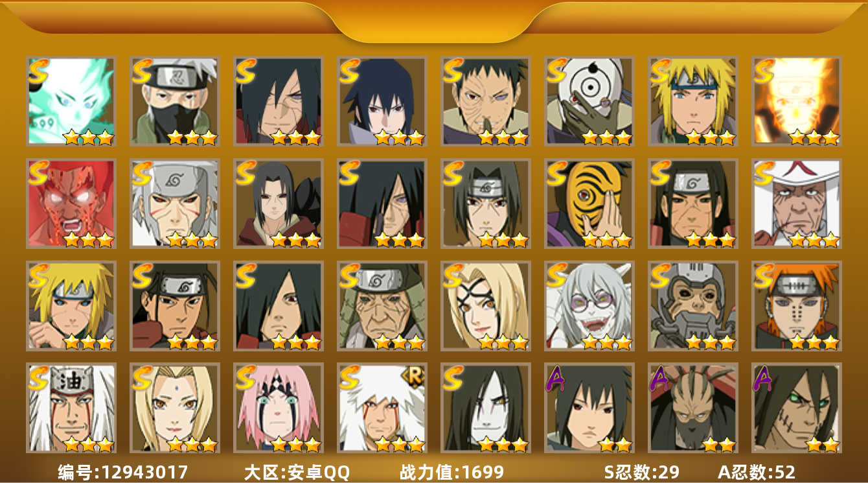The height and width of the screenshot is (483, 868).
Task: Select the Tsunade portrait with black facial markings
Action: tap(485, 305)
